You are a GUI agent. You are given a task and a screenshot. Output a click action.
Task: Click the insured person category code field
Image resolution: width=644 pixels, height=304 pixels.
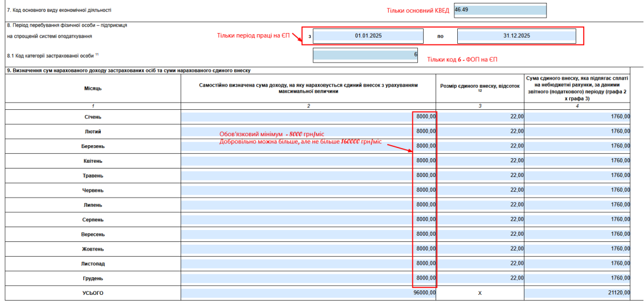pyautogui.click(x=365, y=55)
